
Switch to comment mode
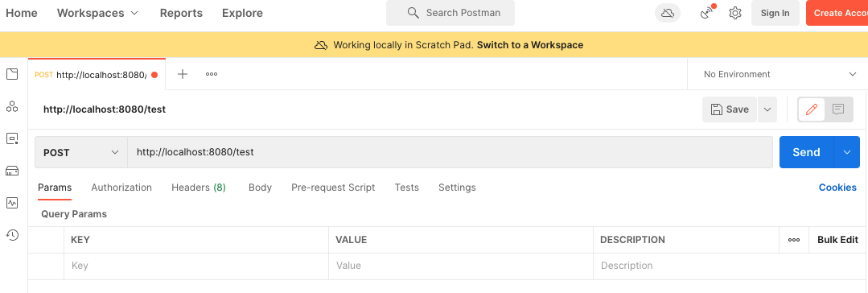point(838,109)
